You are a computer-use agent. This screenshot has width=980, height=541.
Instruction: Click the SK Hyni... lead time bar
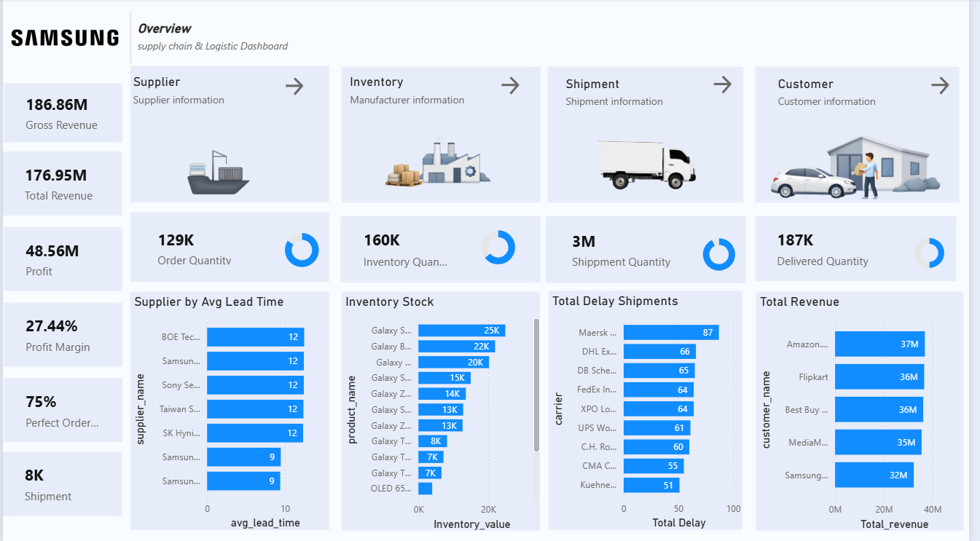(255, 433)
